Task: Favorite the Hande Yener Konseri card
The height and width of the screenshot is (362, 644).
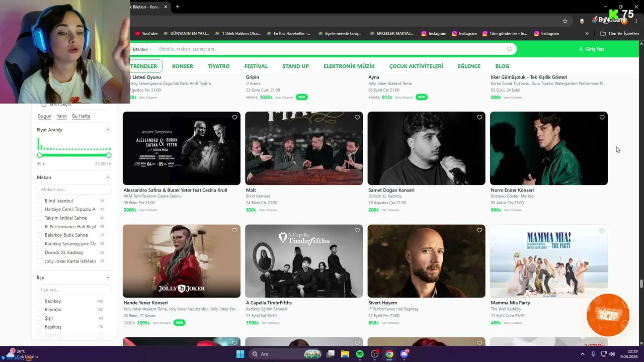Action: point(234,230)
